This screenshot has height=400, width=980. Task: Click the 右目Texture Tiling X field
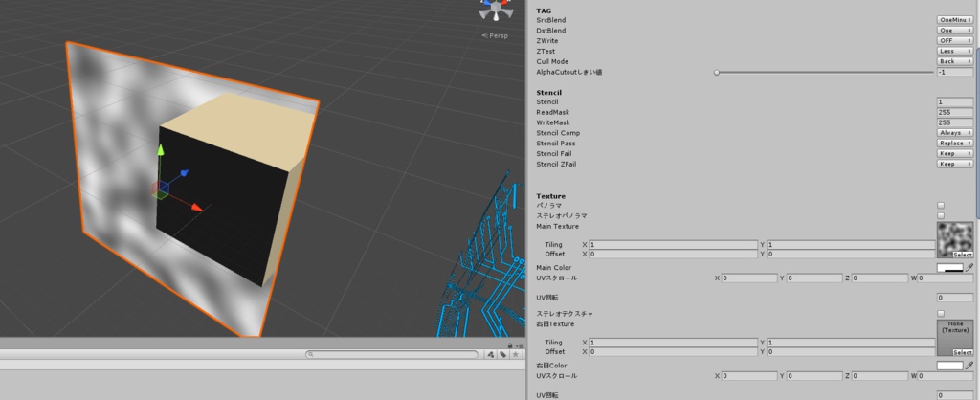click(673, 343)
